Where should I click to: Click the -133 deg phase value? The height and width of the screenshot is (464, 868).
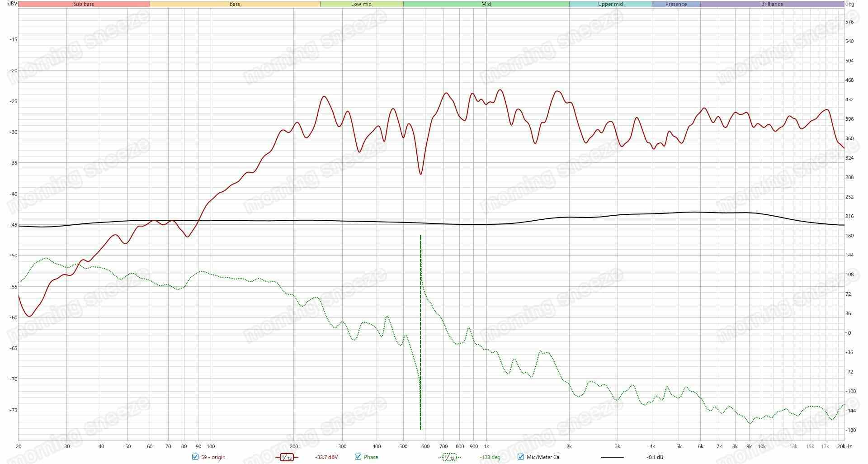490,457
